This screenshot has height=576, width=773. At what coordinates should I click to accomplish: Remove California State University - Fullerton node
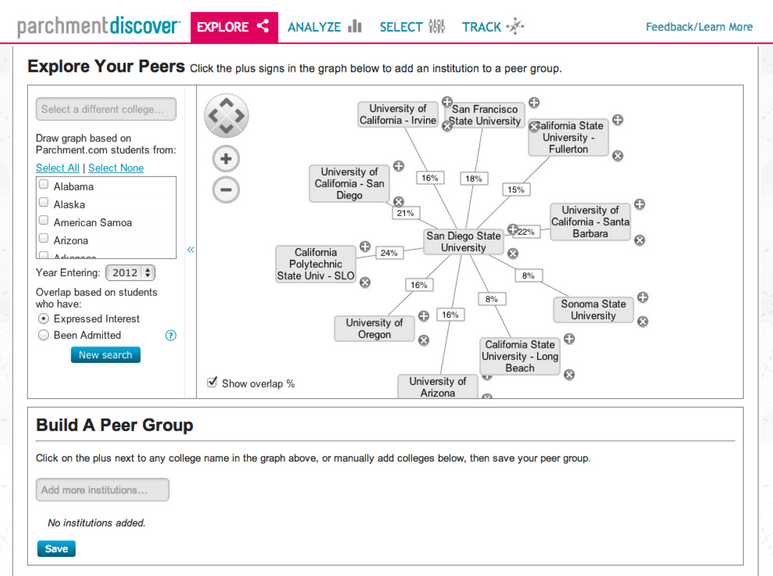coord(618,156)
